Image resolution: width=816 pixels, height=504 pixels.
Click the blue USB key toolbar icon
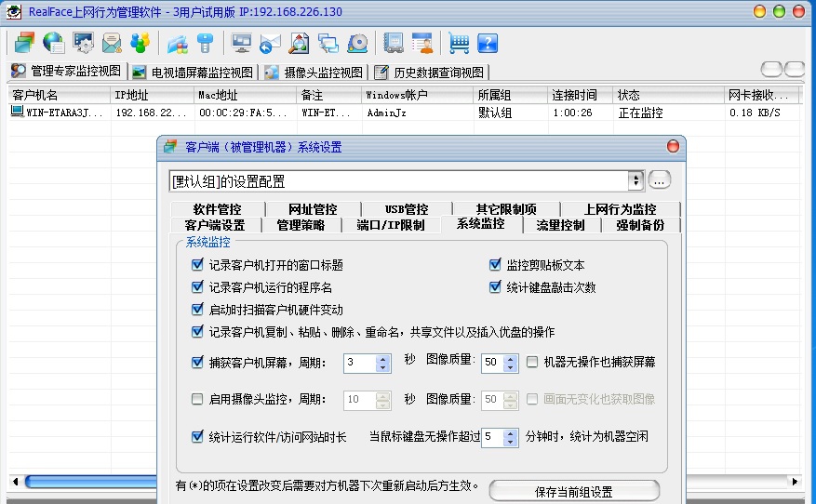[205, 43]
